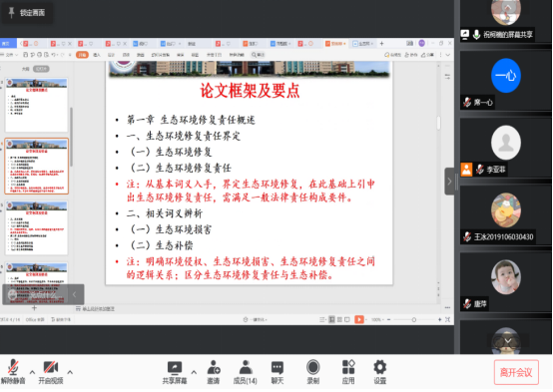Expand video options arrow beside 开启视频
Screen dimensions: 553x392
70,372
